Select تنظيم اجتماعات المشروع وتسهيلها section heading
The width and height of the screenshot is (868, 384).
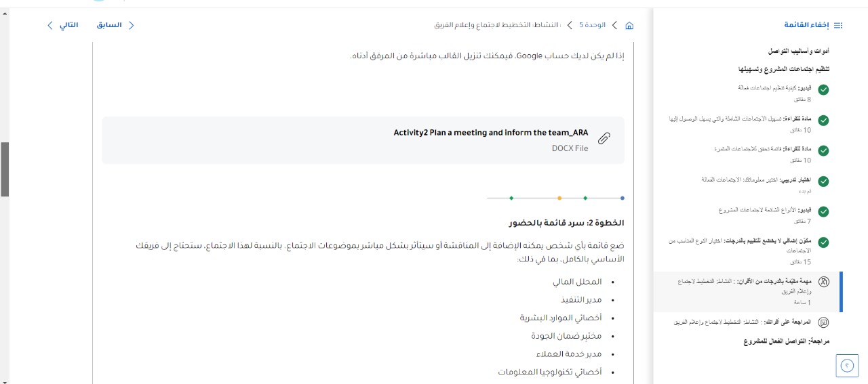click(x=784, y=69)
